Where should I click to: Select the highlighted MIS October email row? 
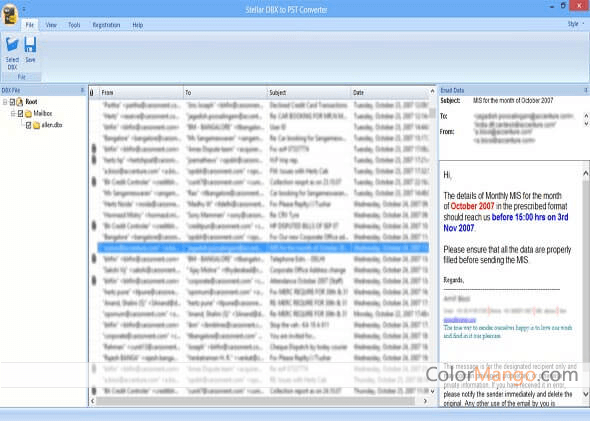click(263, 248)
